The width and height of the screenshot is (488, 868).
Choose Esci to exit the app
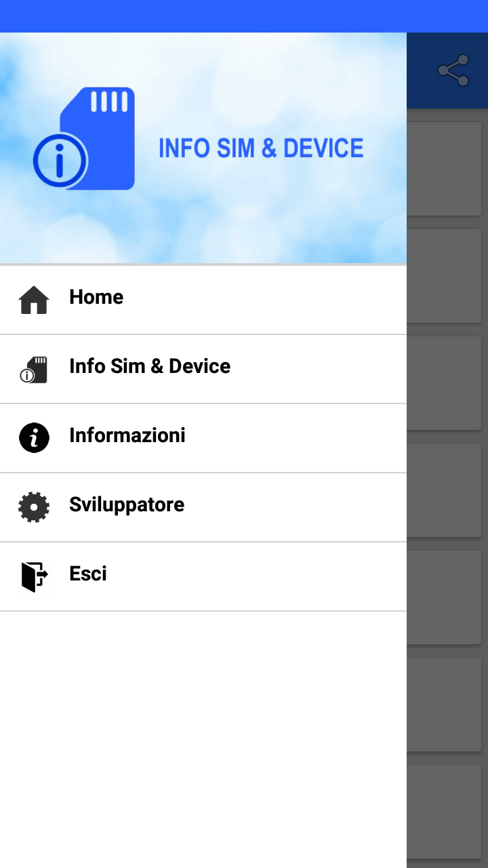click(88, 574)
